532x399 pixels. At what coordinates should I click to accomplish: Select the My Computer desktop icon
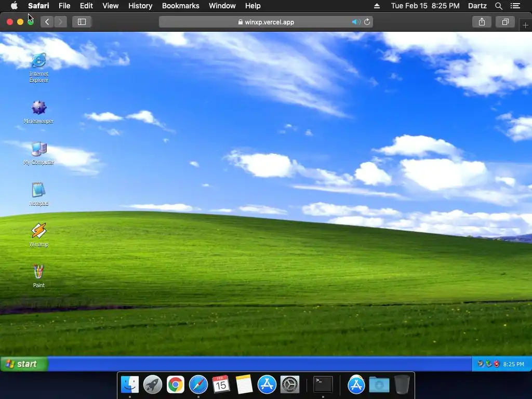(38, 153)
